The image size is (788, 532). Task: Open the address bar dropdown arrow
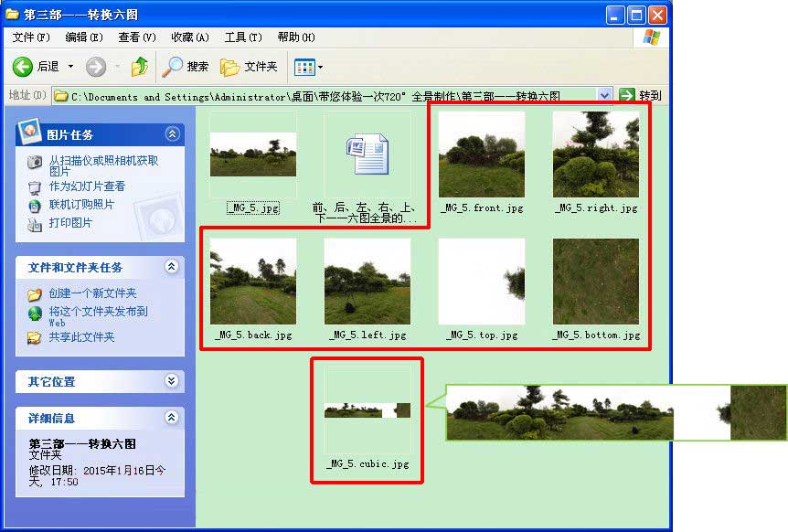coord(604,95)
